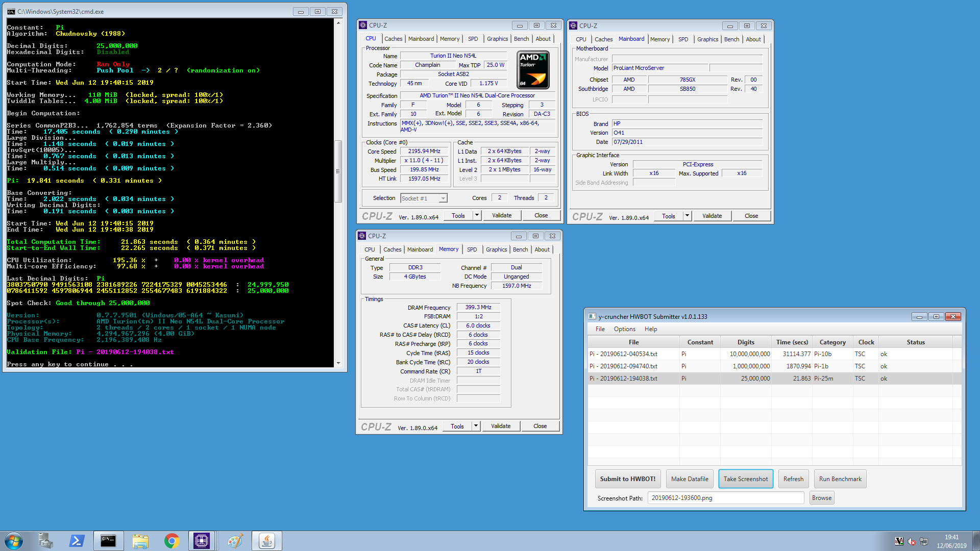This screenshot has width=980, height=551.
Task: Click Validate in CPU-Z CPU window
Action: tap(502, 215)
